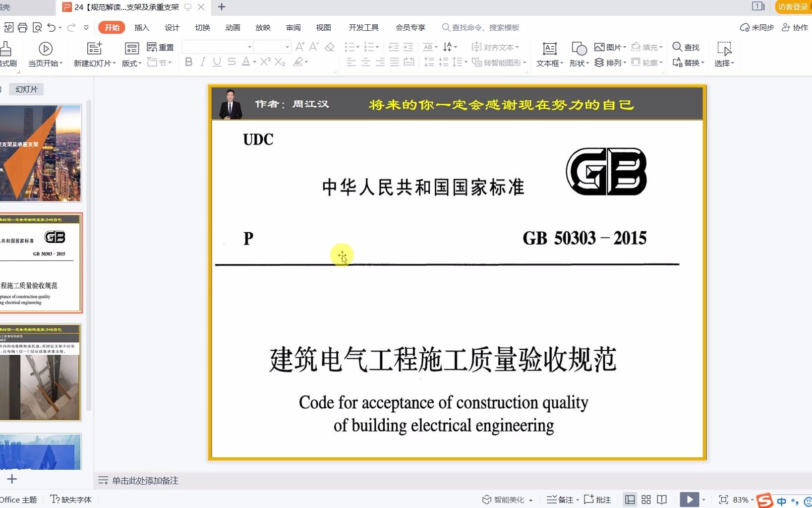812x508 pixels.
Task: Open the Find (查找) tool
Action: (686, 47)
